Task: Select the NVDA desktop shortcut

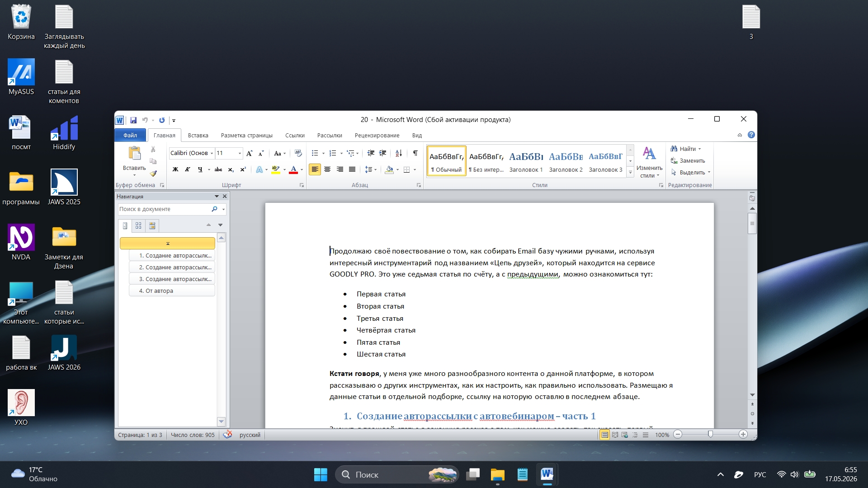Action: pyautogui.click(x=21, y=243)
